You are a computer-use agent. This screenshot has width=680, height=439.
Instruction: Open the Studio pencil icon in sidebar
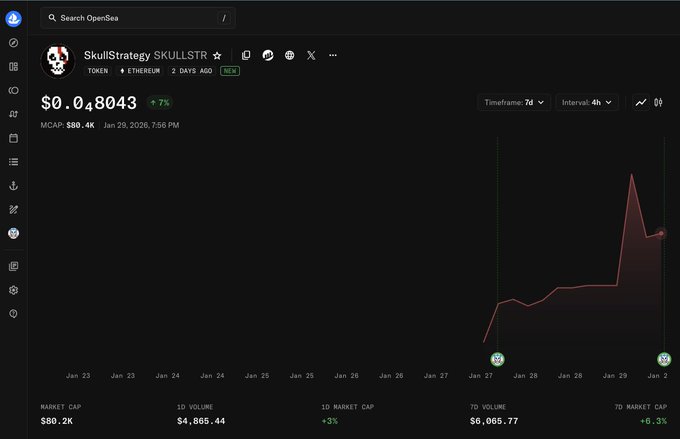tap(13, 210)
